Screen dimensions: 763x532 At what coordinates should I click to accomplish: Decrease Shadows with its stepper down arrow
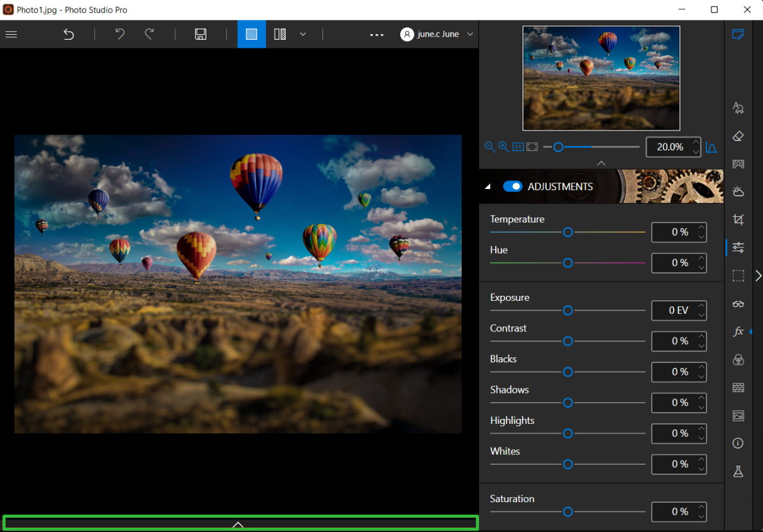pos(701,408)
